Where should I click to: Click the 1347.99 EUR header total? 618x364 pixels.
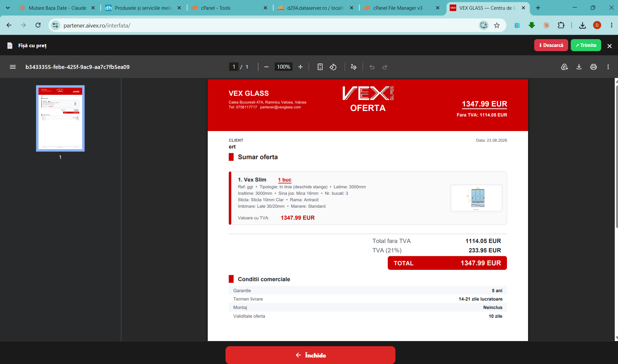click(484, 104)
